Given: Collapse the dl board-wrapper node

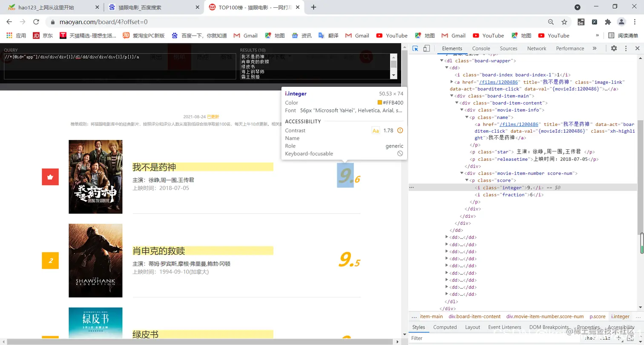Looking at the screenshot, I should 442,61.
